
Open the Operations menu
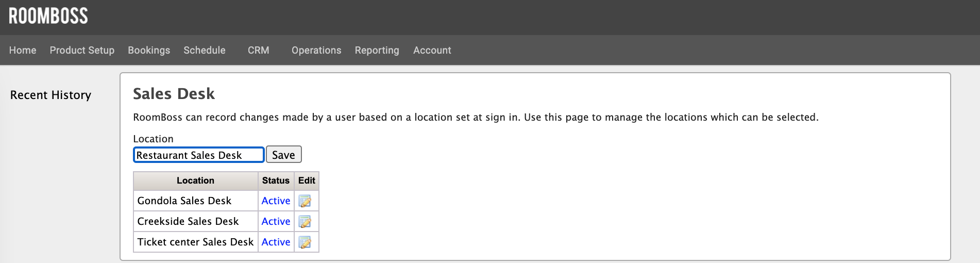pos(316,51)
